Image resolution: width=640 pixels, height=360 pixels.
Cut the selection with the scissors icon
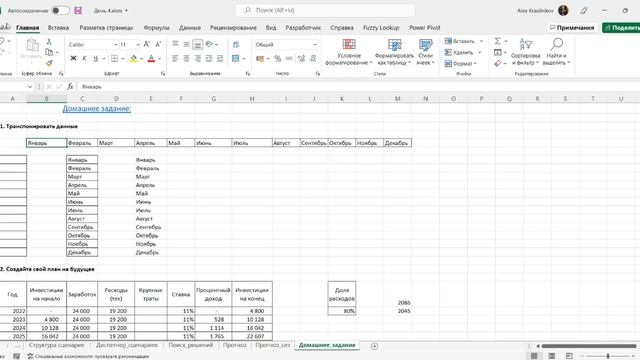(x=49, y=42)
